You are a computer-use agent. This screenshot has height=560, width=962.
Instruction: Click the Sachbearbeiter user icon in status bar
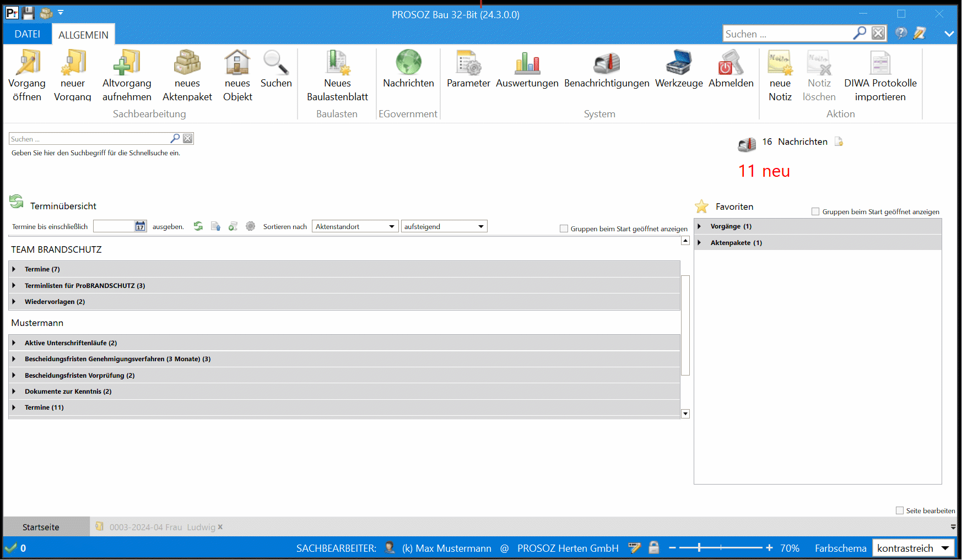tap(390, 547)
